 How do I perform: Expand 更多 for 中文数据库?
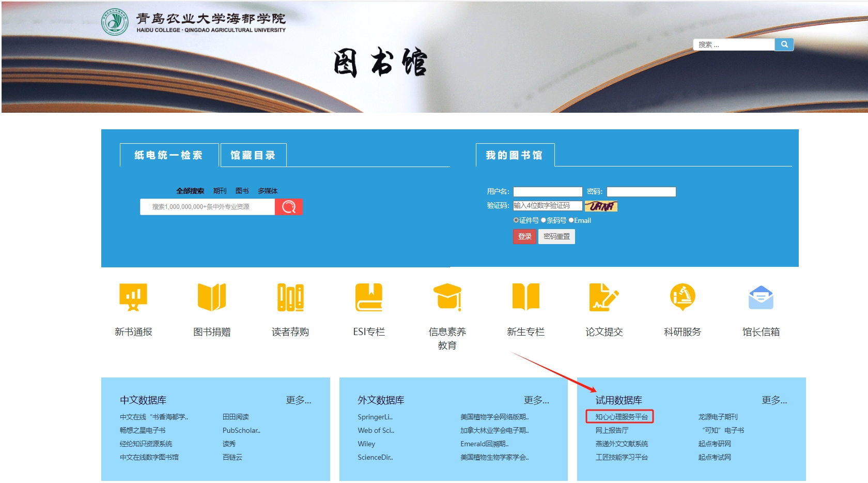click(299, 400)
